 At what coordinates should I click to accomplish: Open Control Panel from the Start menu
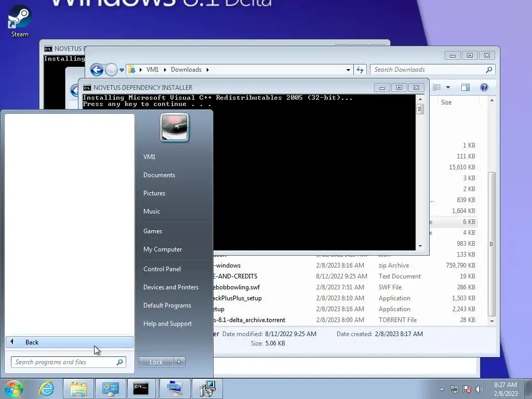162,269
